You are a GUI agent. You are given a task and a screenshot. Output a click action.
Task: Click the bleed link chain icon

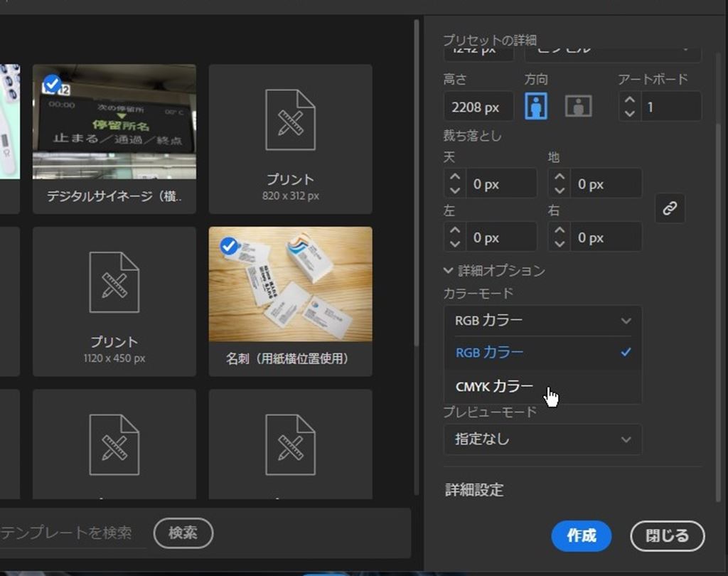coord(670,208)
